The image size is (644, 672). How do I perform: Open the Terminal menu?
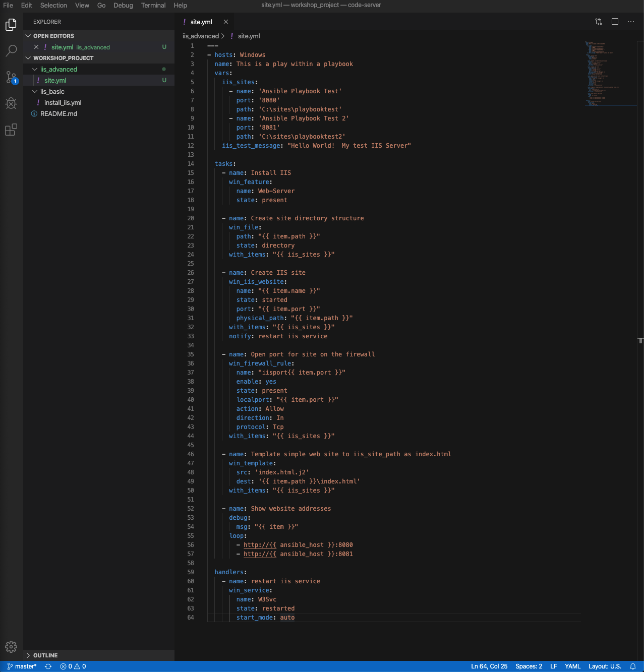(153, 5)
